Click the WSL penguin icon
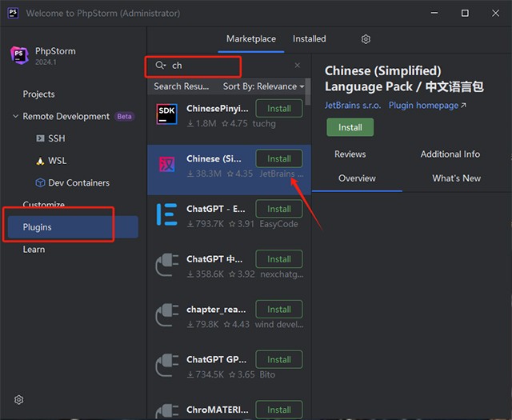Viewport: 512px width, 420px height. (x=40, y=161)
